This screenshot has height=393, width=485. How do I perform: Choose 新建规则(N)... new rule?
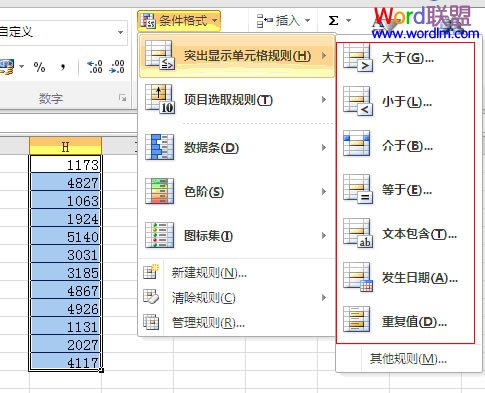pyautogui.click(x=237, y=273)
